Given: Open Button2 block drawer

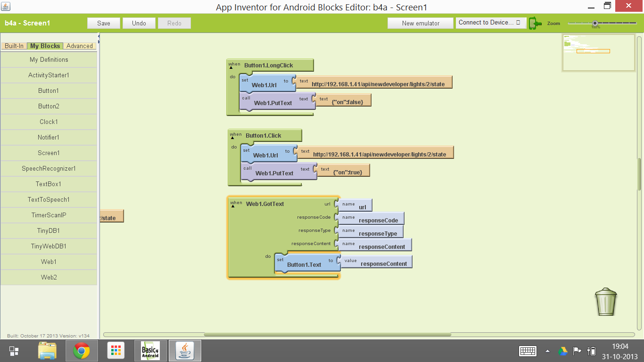Looking at the screenshot, I should click(49, 107).
